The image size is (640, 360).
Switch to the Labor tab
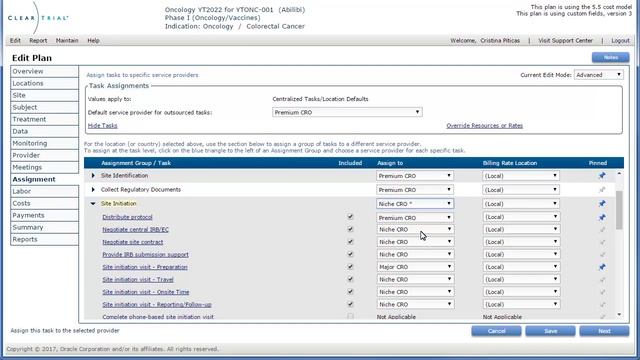44,191
